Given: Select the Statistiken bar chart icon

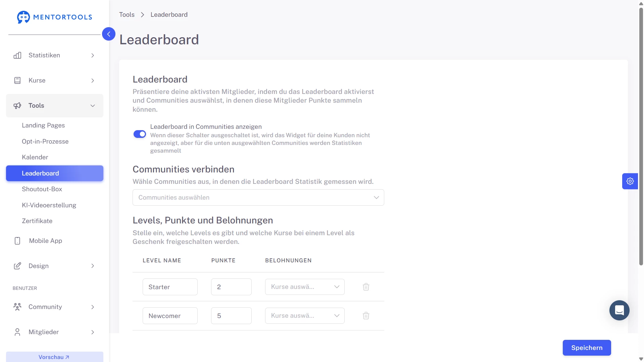Looking at the screenshot, I should click(x=17, y=55).
